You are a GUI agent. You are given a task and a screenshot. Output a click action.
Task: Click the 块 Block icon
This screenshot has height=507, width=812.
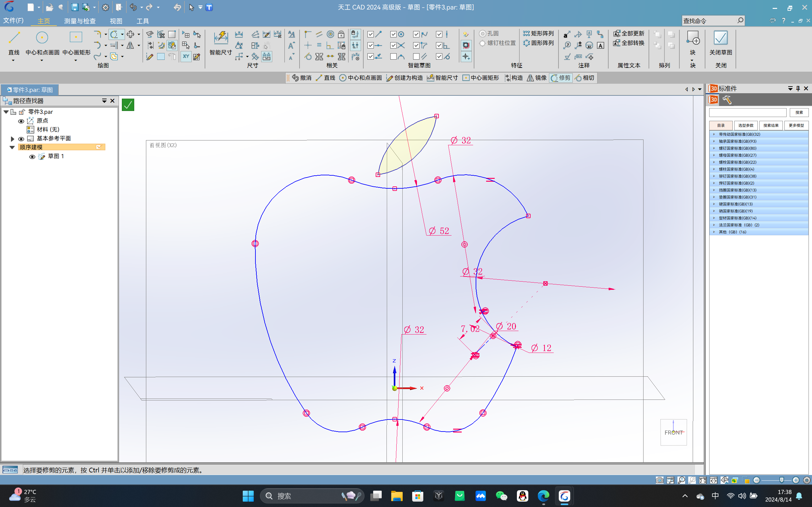click(693, 37)
